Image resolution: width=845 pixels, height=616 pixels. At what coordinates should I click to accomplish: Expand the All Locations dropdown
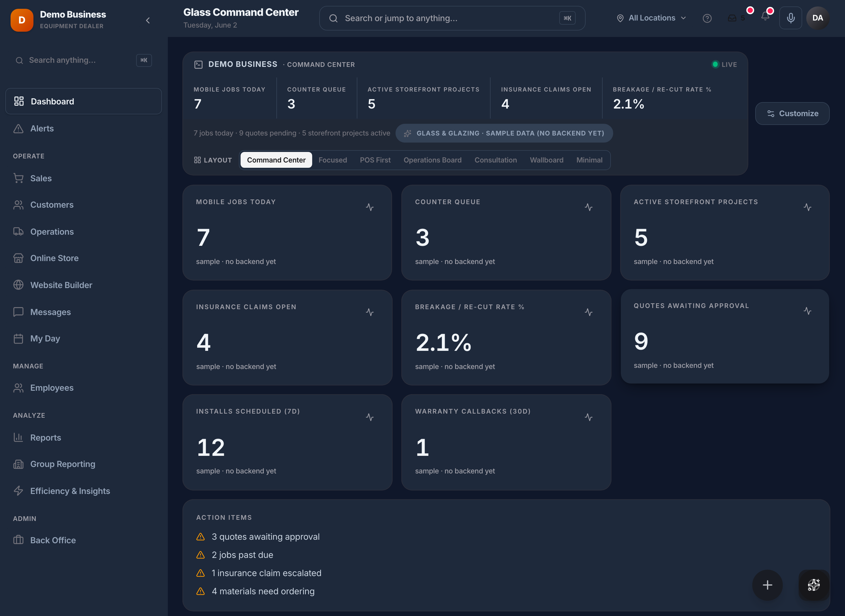(651, 18)
